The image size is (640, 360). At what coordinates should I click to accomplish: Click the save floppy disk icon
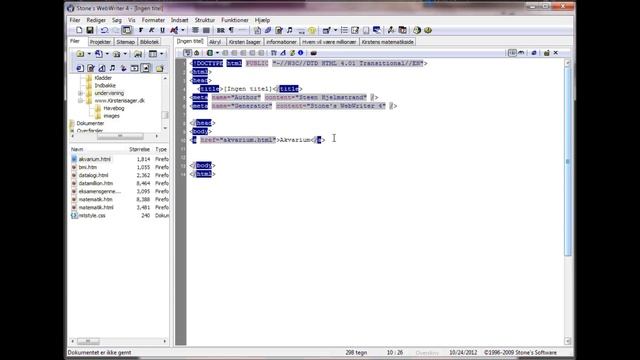click(x=90, y=30)
